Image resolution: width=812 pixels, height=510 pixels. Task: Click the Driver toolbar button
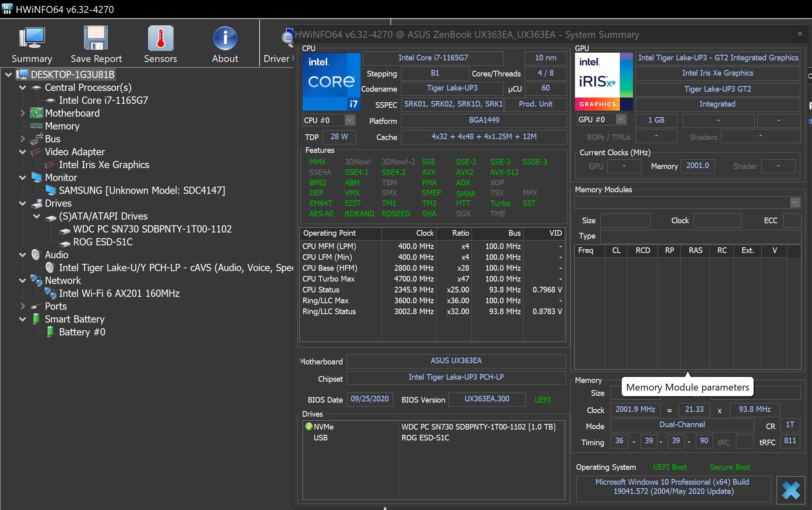click(x=277, y=43)
